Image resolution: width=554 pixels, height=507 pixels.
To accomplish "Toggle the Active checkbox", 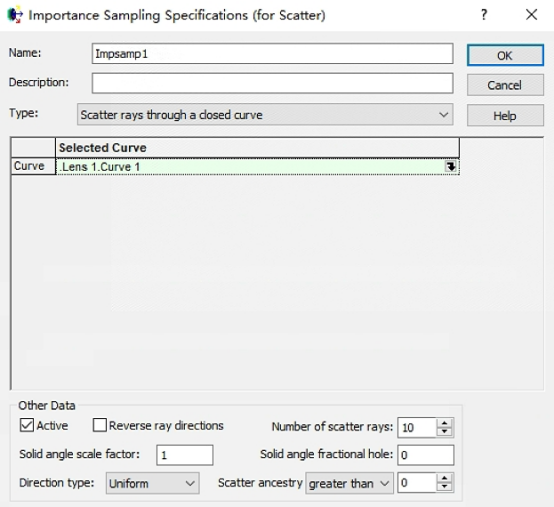I will point(27,425).
